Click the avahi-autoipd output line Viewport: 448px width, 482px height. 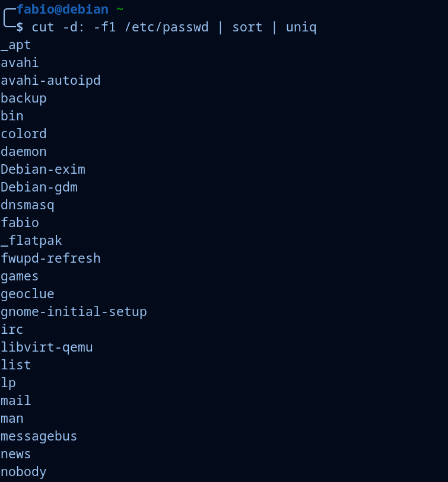50,80
